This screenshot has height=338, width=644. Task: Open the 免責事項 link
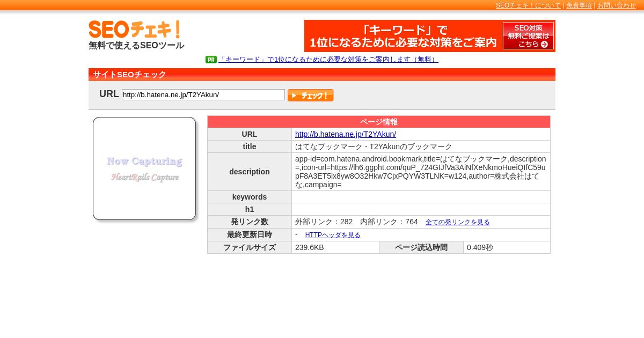579,5
